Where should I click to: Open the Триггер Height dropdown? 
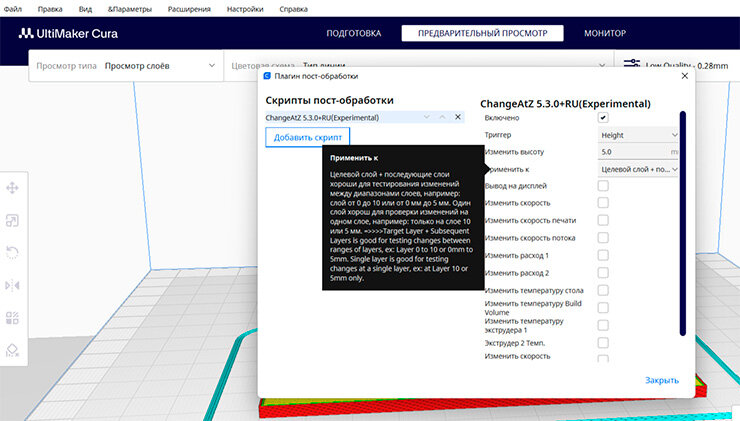coord(639,135)
